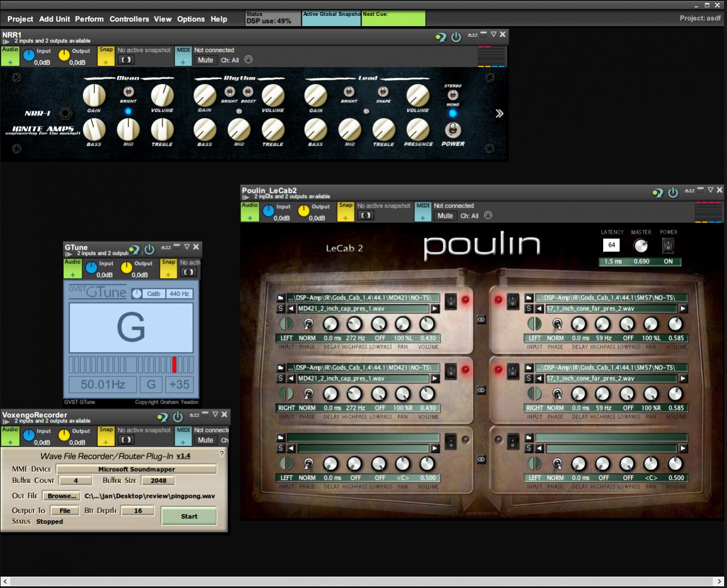Viewport: 727px width, 588px height.
Task: Click the Poulin_LeCab2 unit collapse triangle
Action: pyautogui.click(x=711, y=190)
